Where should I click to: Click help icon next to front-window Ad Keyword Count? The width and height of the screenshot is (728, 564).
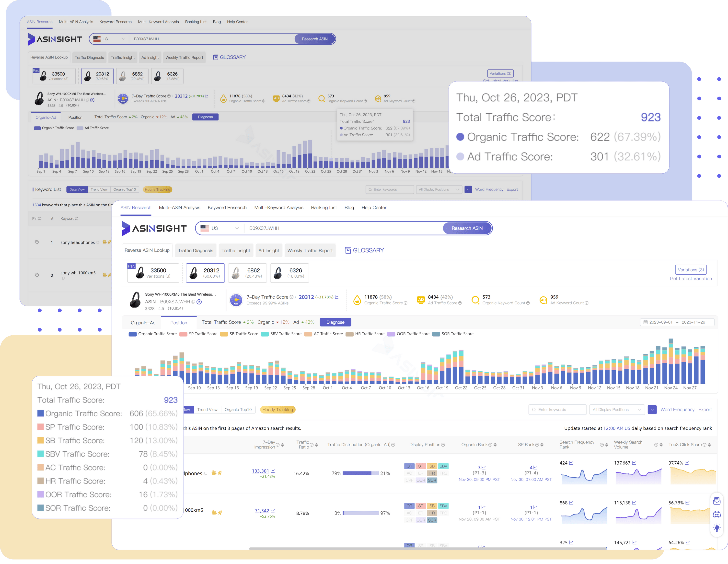pyautogui.click(x=587, y=303)
